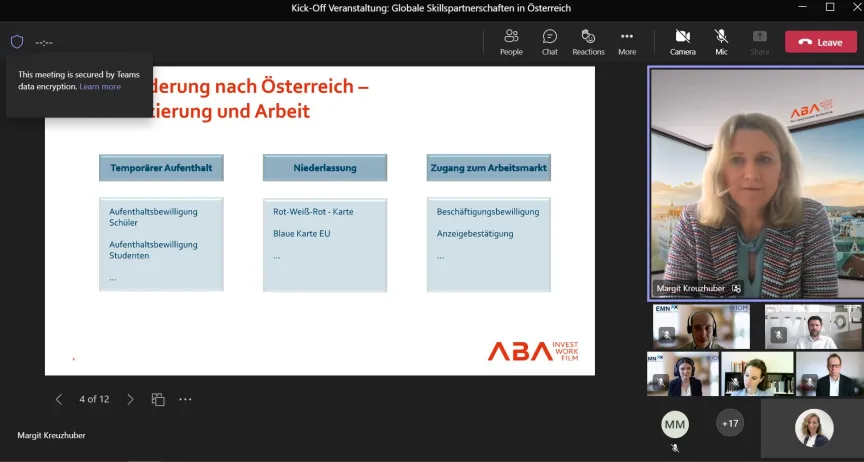Click the MM participant avatar
864x462 pixels.
675,425
